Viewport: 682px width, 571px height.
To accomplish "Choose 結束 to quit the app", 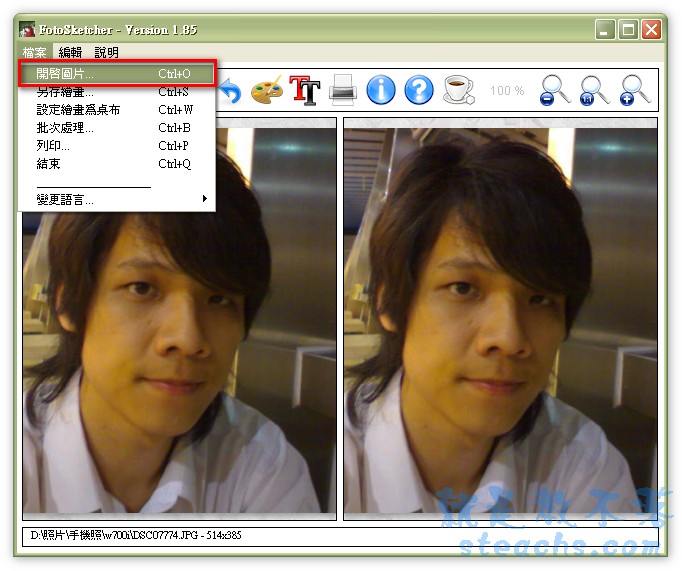I will pos(117,164).
